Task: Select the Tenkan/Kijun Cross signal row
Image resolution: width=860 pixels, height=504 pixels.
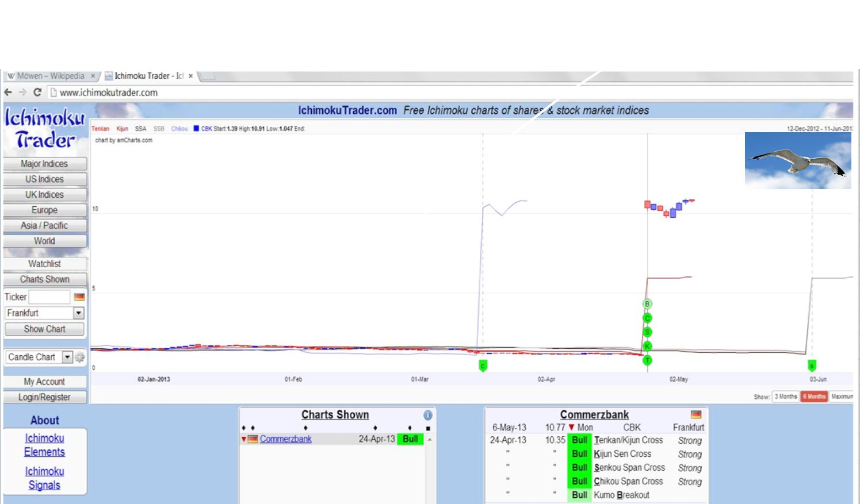Action: point(596,440)
